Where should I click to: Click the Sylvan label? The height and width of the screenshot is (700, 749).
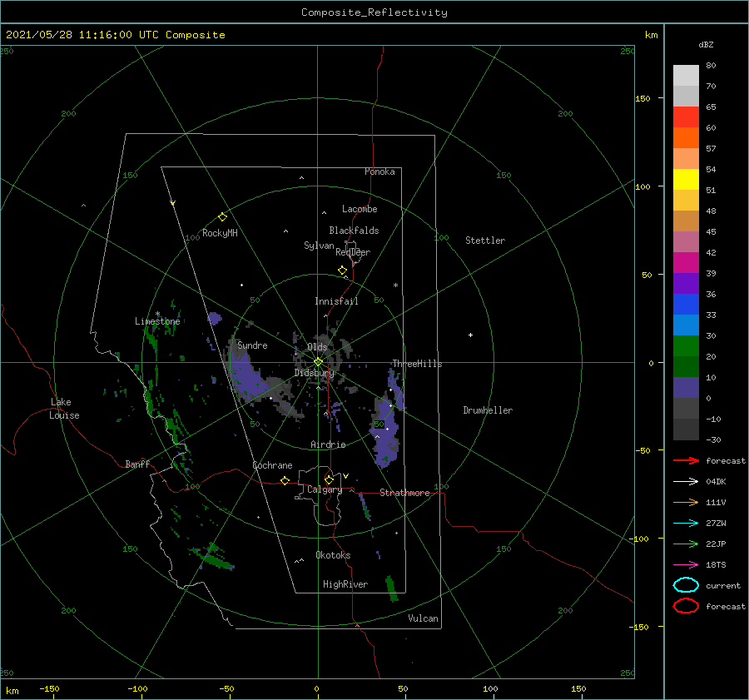319,246
